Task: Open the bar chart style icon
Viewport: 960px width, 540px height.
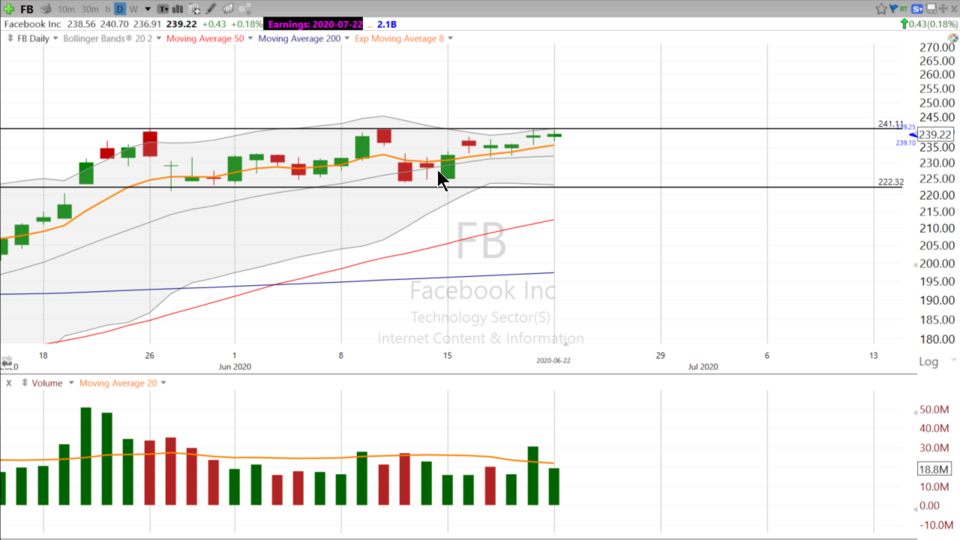Action: coord(178,9)
